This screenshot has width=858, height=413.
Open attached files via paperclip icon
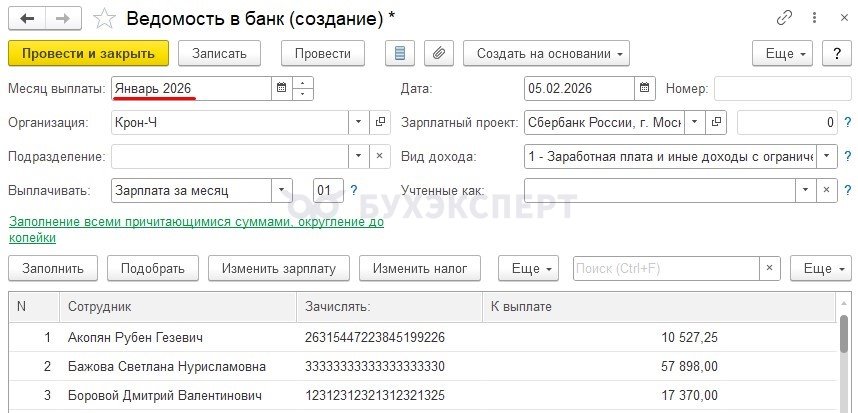click(439, 53)
